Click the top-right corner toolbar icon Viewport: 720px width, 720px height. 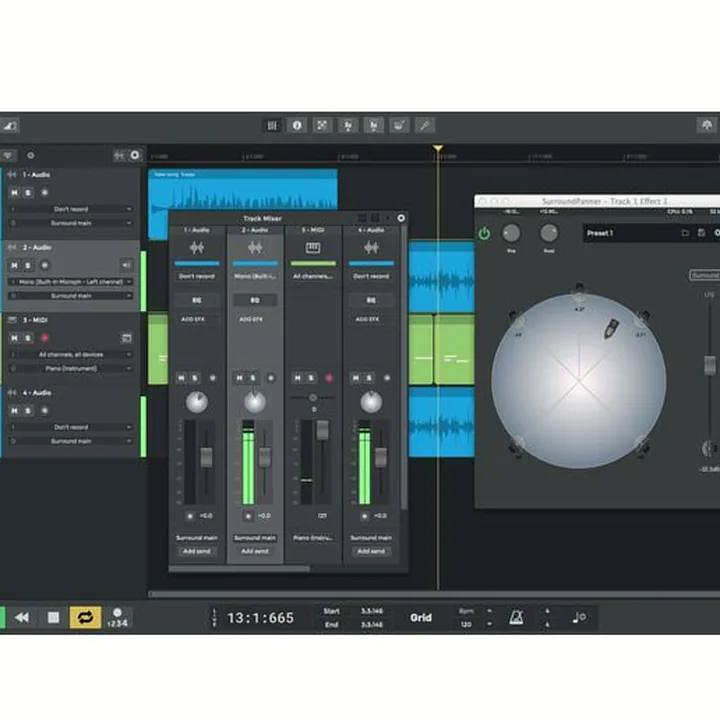click(x=707, y=125)
